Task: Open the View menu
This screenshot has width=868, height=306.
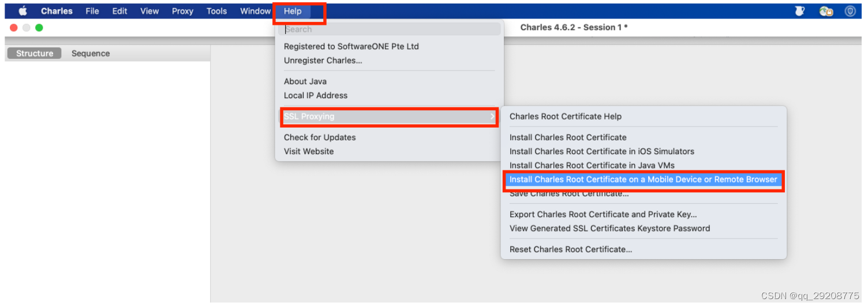Action: coord(149,11)
